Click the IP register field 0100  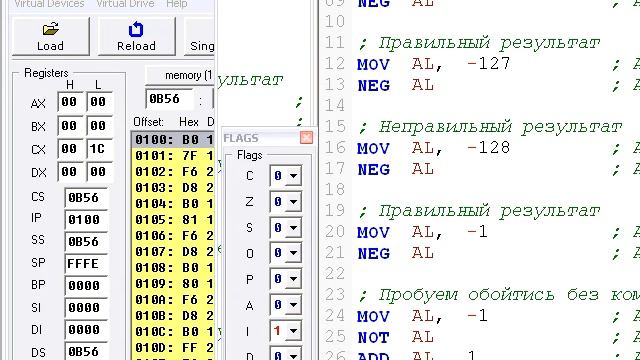coord(86,220)
